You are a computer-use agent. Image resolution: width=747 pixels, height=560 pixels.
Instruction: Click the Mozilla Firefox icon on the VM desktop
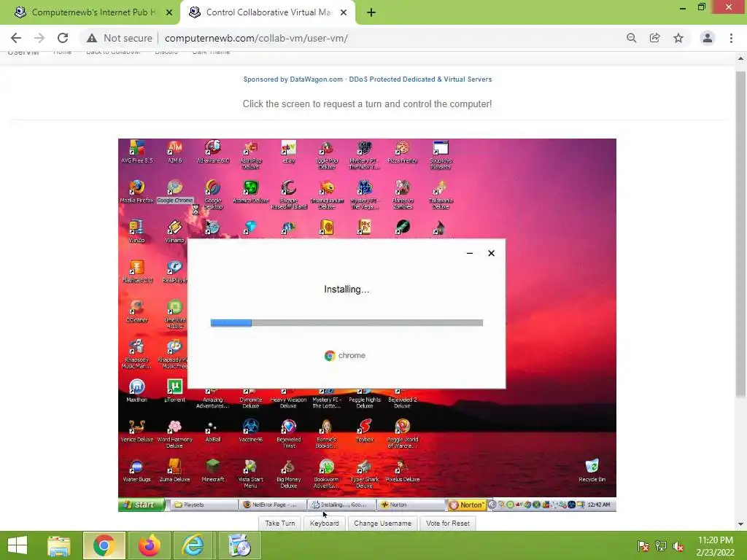(136, 192)
